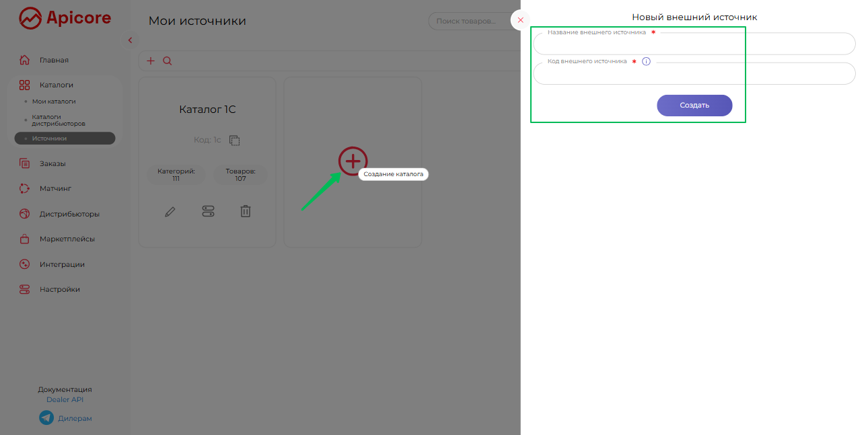Open Мои каталоги submenu item
This screenshot has height=435, width=868.
[x=54, y=102]
